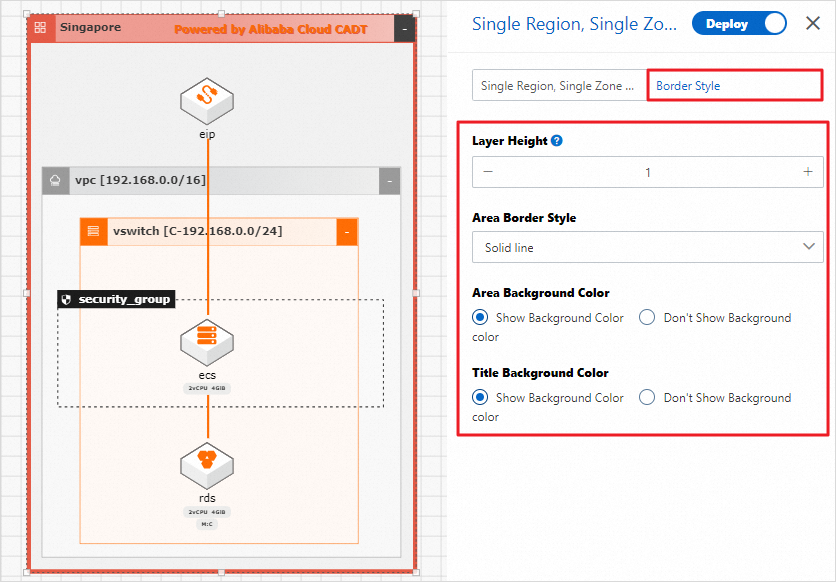Image resolution: width=836 pixels, height=582 pixels.
Task: Click the security_group label
Action: (124, 300)
